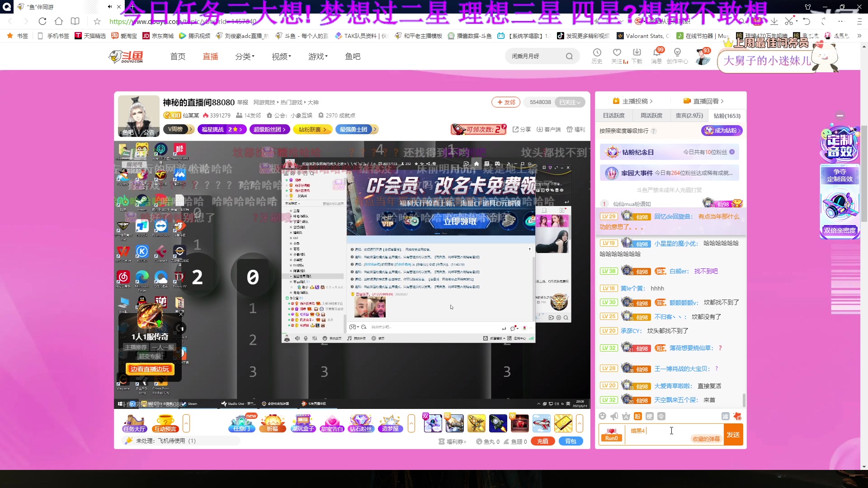Image resolution: width=868 pixels, height=488 pixels.
Task: Toggle the 滤 danmaku filter
Action: pyautogui.click(x=725, y=416)
